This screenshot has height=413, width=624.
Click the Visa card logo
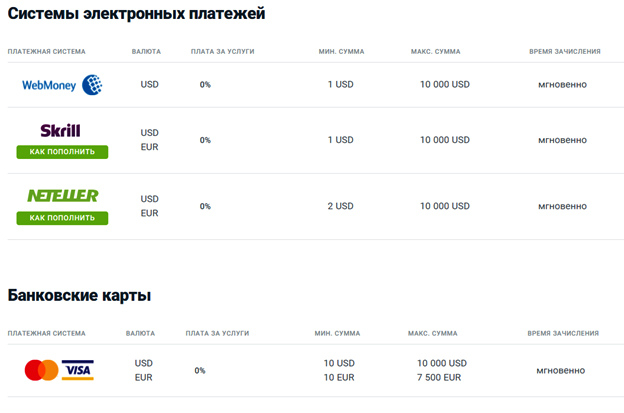pyautogui.click(x=77, y=371)
